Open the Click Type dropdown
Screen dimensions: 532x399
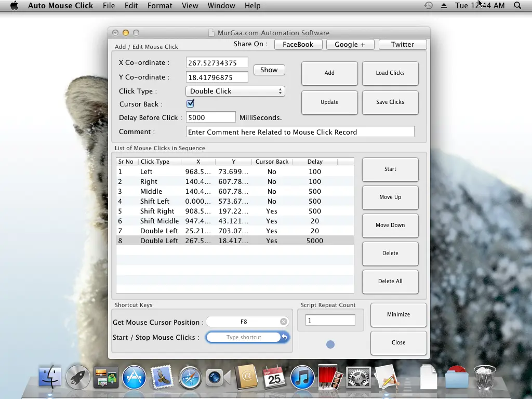(235, 91)
